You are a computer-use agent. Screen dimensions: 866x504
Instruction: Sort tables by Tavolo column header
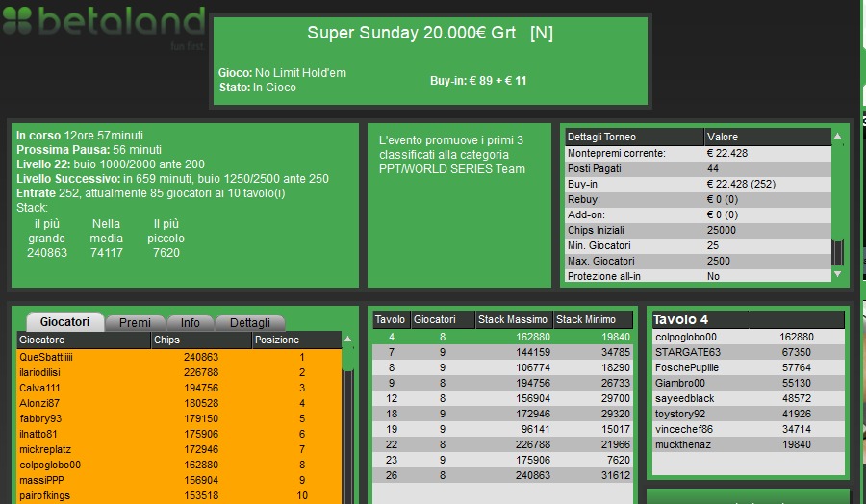point(392,319)
